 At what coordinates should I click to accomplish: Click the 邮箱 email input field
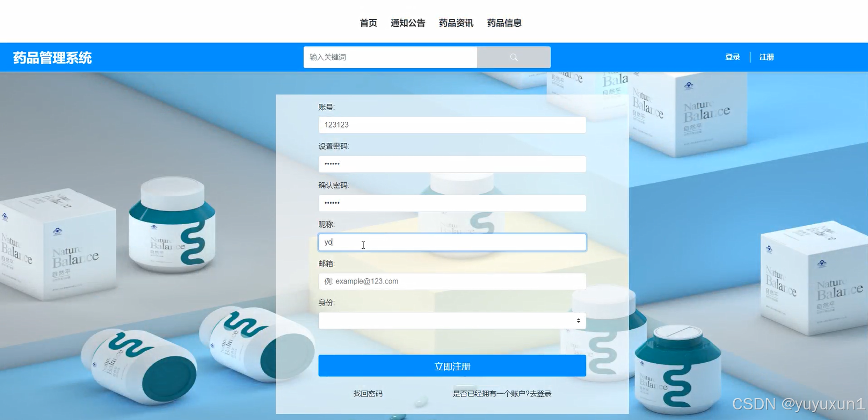point(452,281)
